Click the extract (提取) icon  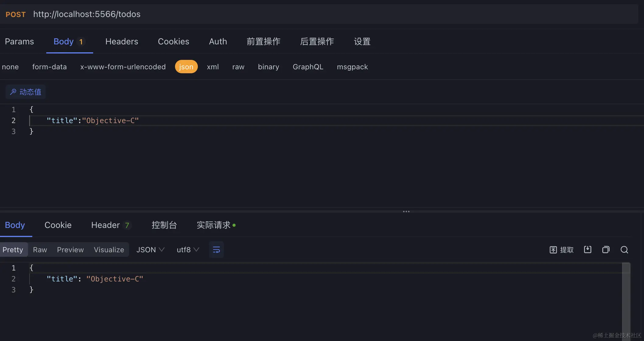point(561,250)
